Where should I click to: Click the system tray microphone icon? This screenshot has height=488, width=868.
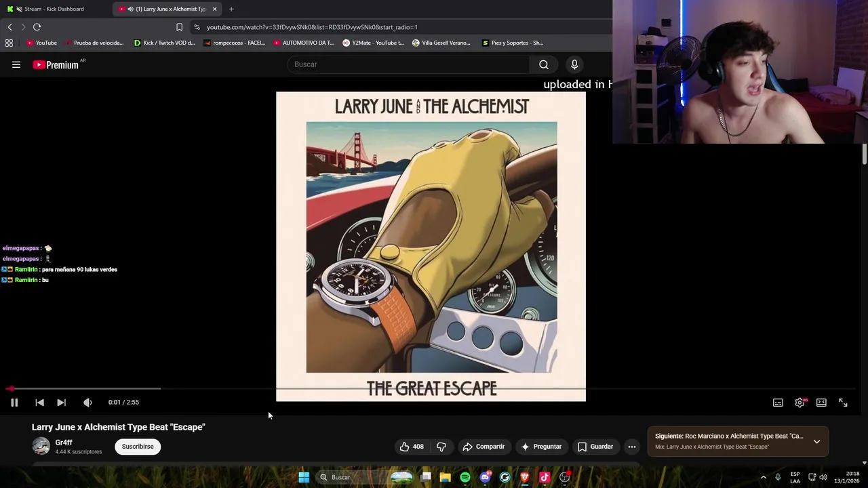click(x=778, y=477)
